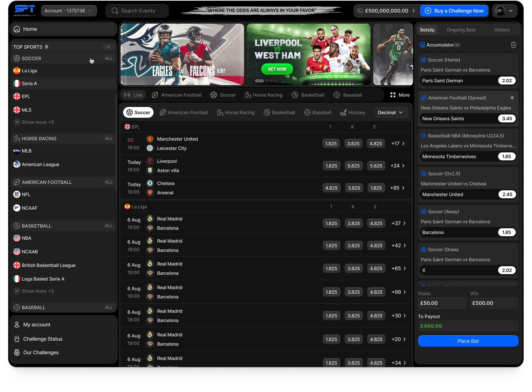Switch to the History tab

(x=502, y=30)
